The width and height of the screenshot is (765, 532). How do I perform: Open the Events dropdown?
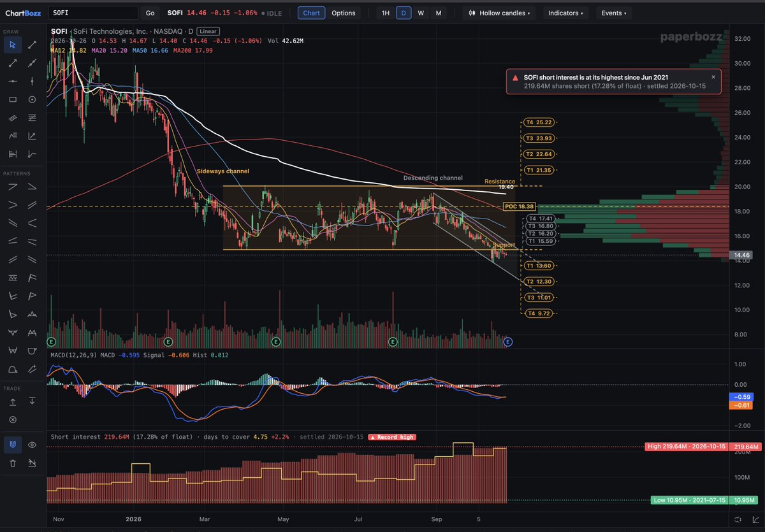614,13
